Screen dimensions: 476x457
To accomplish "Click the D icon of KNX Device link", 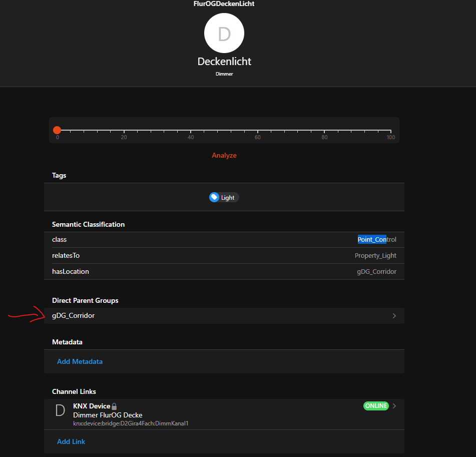I will pyautogui.click(x=60, y=411).
